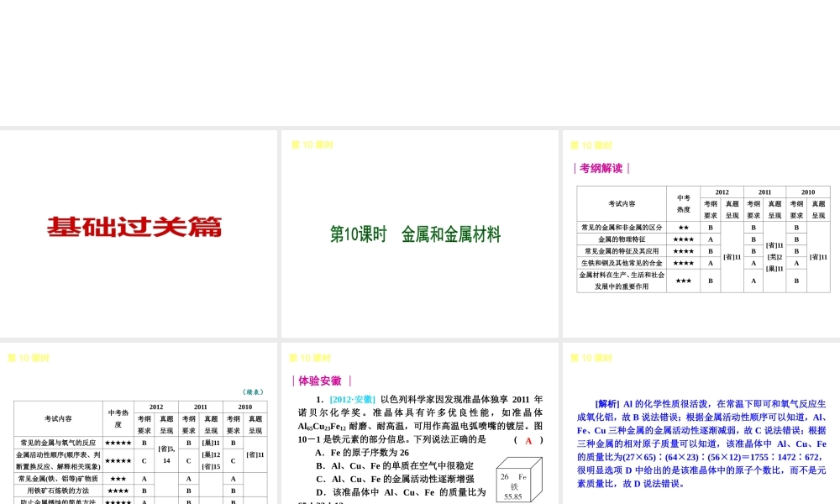Click the 用铁矿石炼铁的方法 cell
The image size is (840, 504).
tap(58, 490)
